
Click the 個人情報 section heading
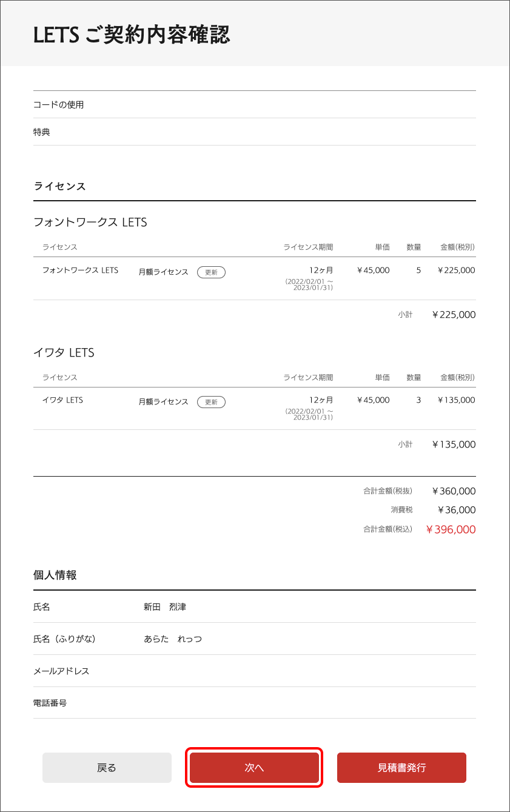[55, 575]
